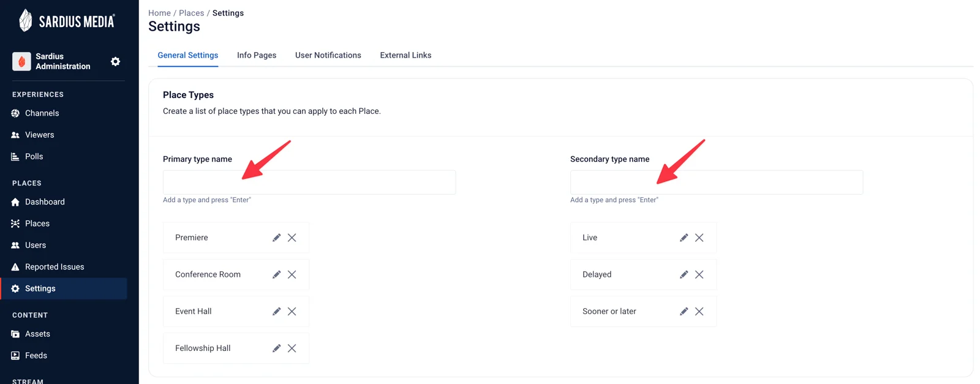Click the Fellowship Hall label
980x384 pixels.
[x=203, y=348]
